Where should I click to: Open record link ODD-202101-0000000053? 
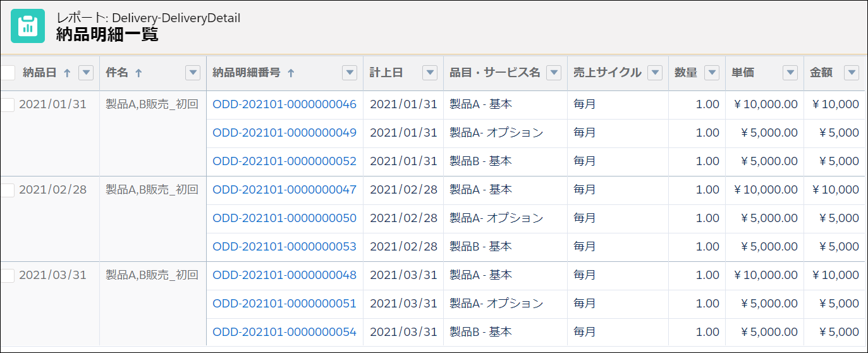tap(284, 247)
